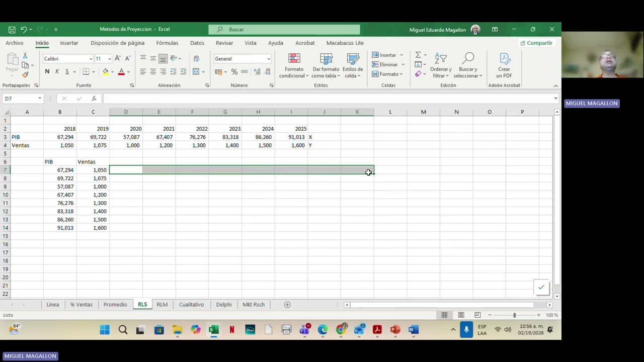Increase decimal places
Screen dimensions: 644x362
[257, 72]
